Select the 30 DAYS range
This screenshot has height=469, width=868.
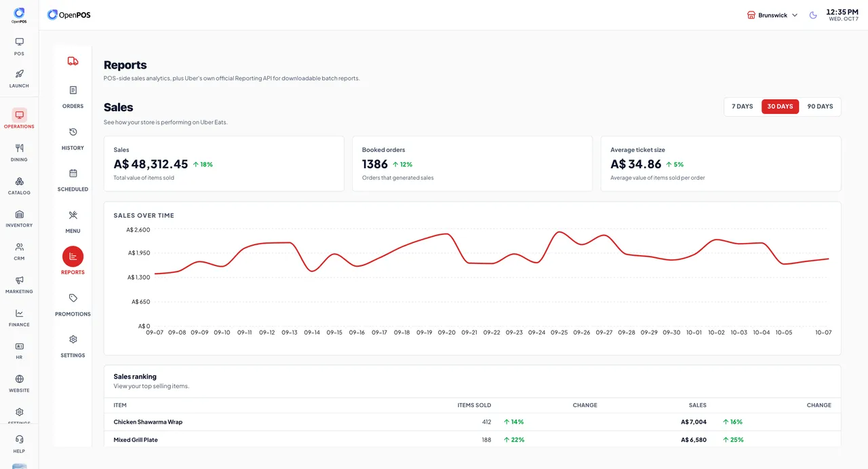point(780,107)
